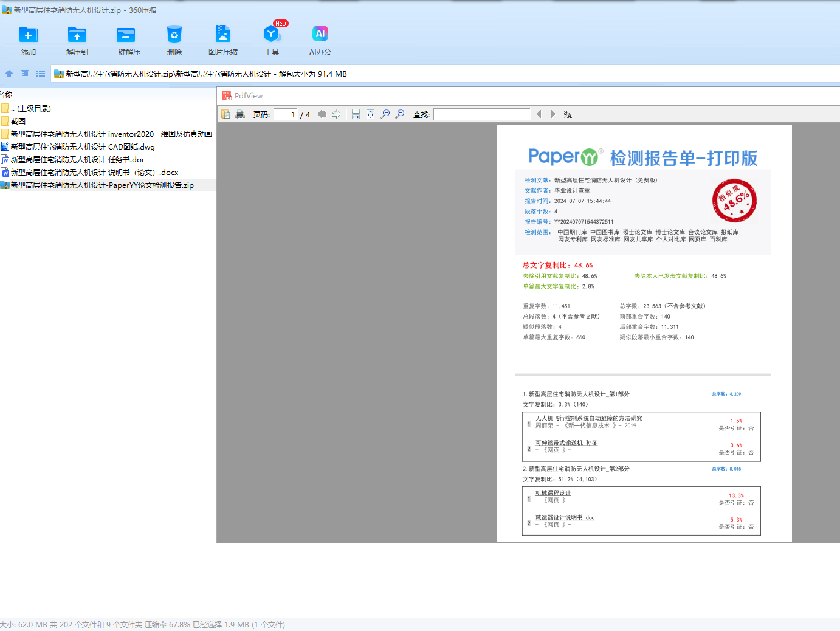This screenshot has width=840, height=631.
Task: Zoom in on the PDF preview
Action: tap(400, 114)
